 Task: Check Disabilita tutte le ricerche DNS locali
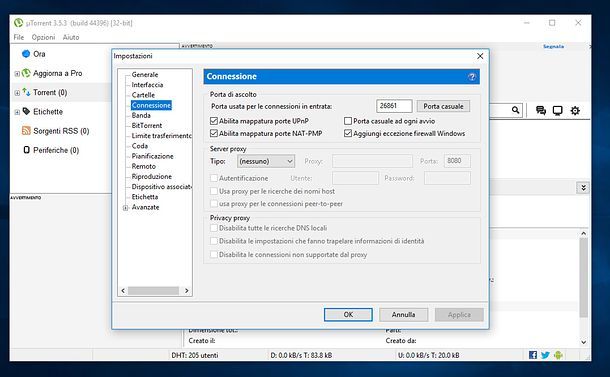[x=214, y=228]
